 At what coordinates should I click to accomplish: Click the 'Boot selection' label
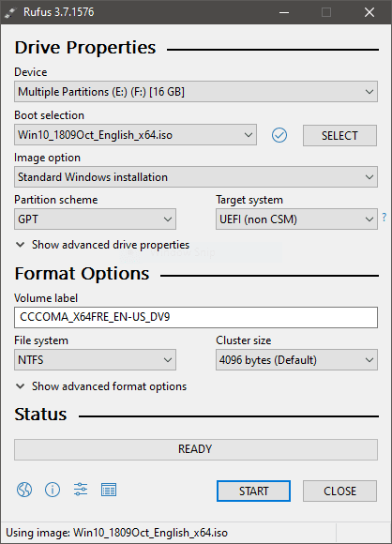coord(50,115)
